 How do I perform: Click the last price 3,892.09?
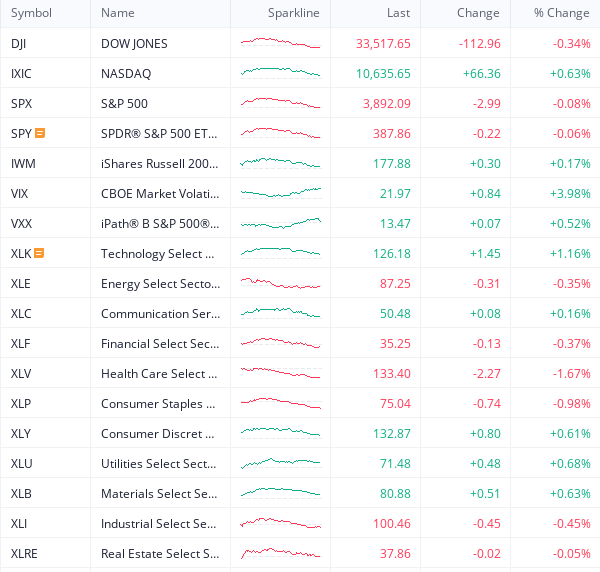click(387, 103)
